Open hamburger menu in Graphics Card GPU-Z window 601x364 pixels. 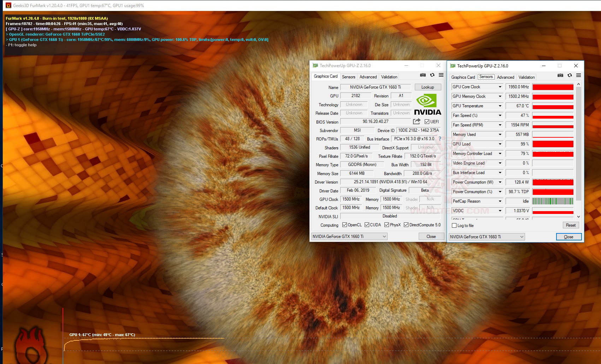click(x=441, y=75)
